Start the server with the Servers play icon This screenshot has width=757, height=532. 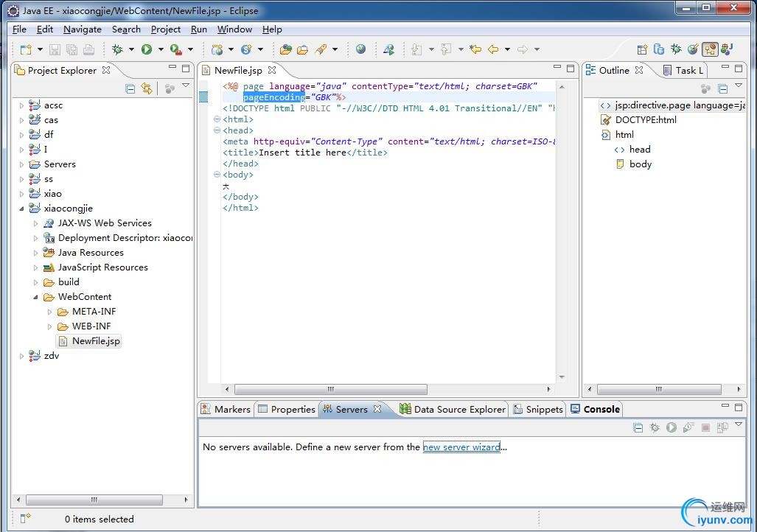pyautogui.click(x=671, y=427)
